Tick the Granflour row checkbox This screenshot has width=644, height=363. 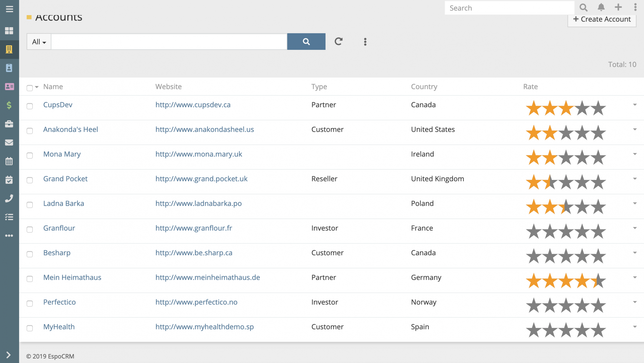pos(30,229)
